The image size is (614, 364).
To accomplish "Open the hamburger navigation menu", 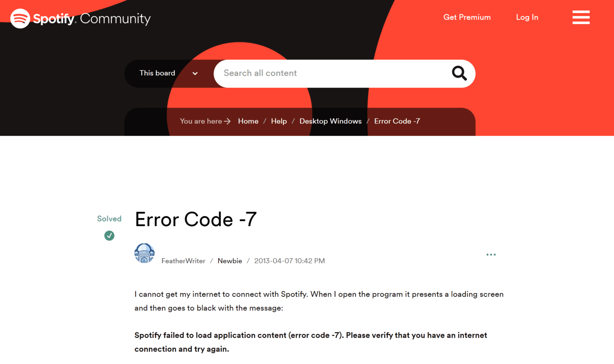I will point(581,17).
